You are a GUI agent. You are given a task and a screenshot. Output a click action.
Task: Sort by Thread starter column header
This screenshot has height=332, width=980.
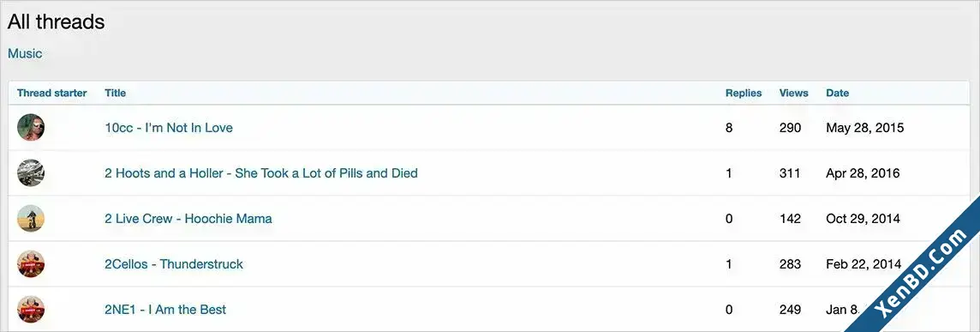click(52, 93)
